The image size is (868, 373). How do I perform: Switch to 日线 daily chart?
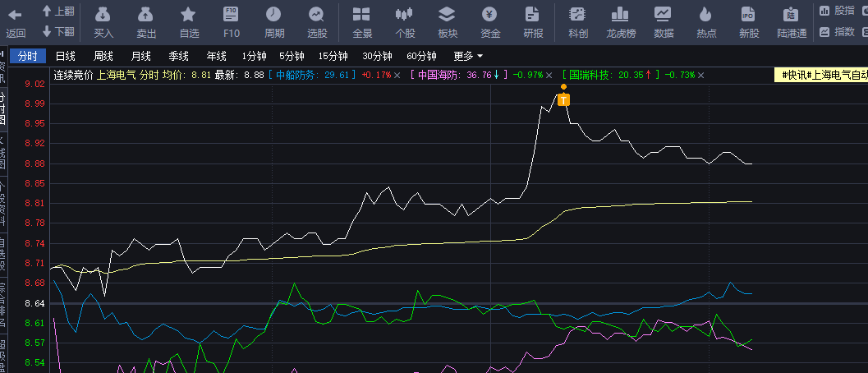(x=66, y=56)
